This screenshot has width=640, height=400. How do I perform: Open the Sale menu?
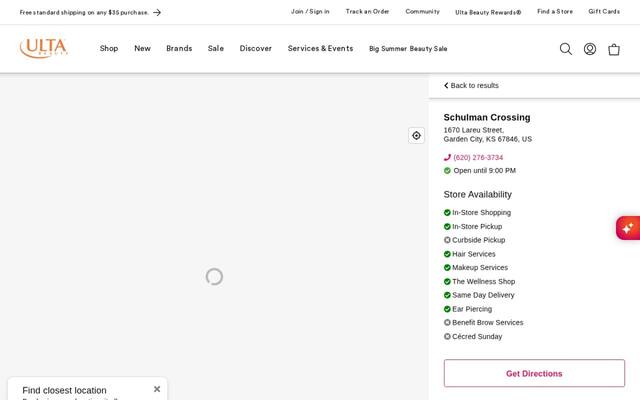(x=216, y=48)
